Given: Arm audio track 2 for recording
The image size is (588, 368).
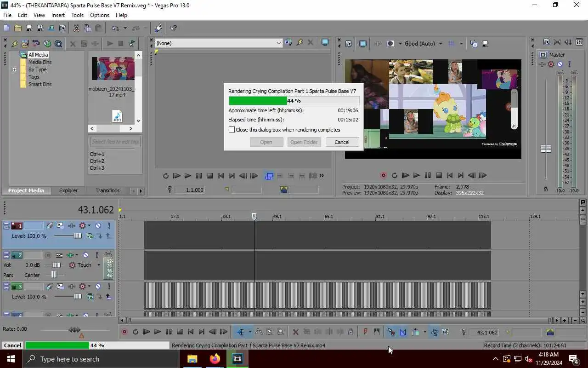Looking at the screenshot, I should click(47, 255).
